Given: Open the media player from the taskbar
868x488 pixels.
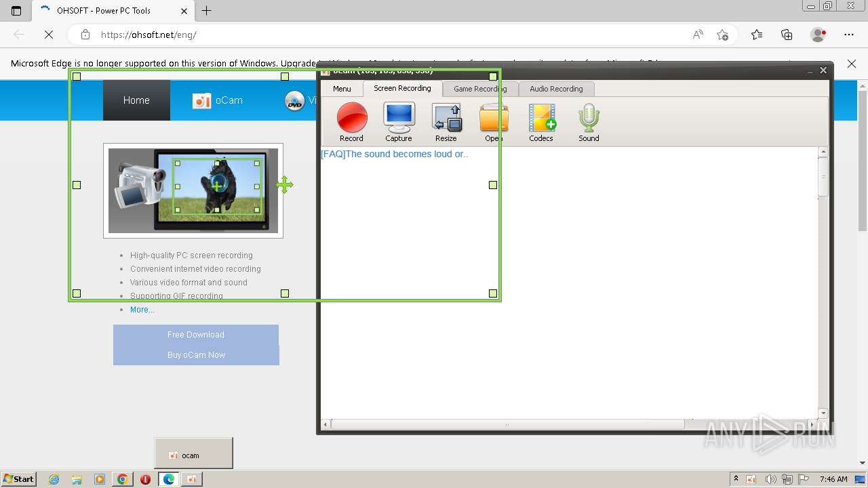Looking at the screenshot, I should coord(100,479).
